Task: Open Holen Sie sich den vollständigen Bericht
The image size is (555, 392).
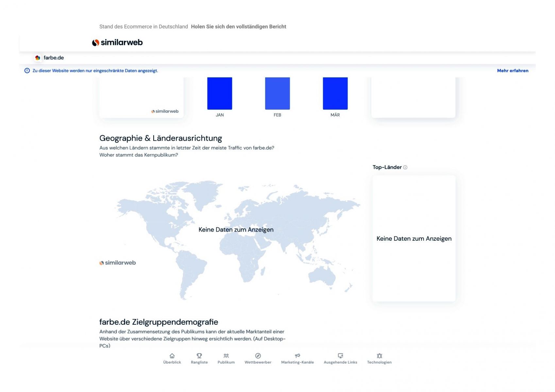Action: click(239, 27)
